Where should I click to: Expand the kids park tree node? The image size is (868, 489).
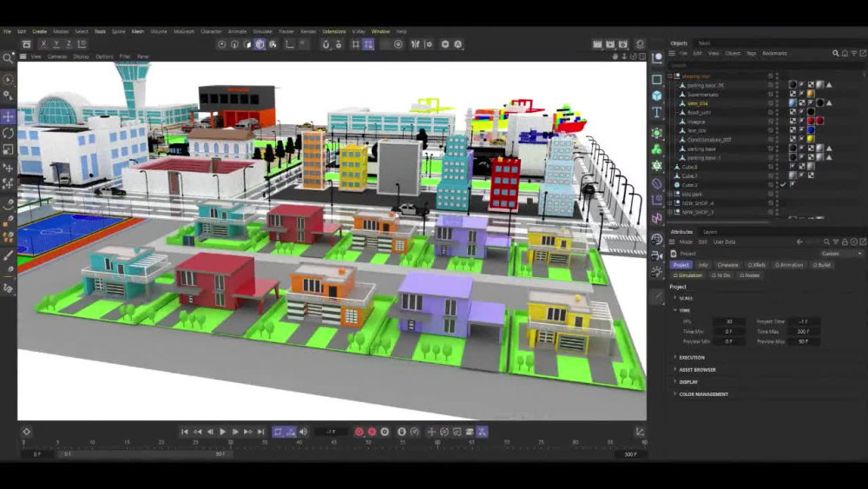[x=670, y=195]
